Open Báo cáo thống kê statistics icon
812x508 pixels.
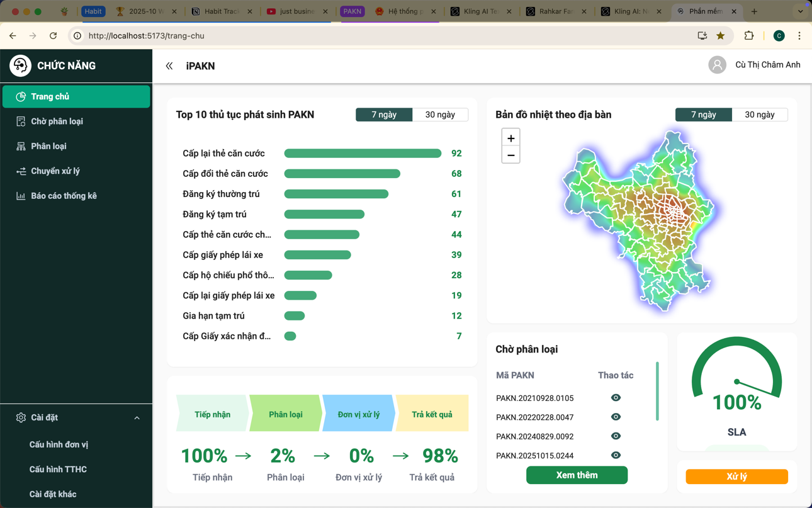21,195
